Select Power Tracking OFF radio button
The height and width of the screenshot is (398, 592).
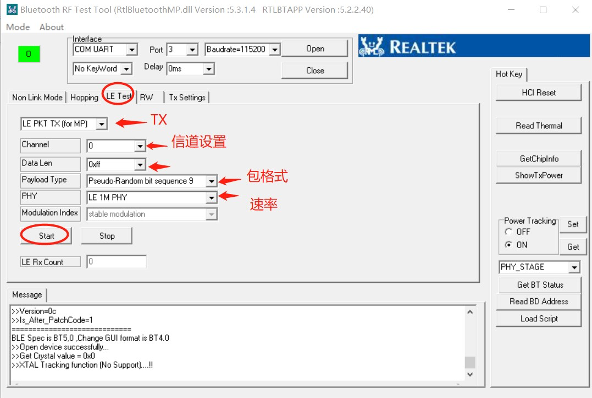click(509, 231)
